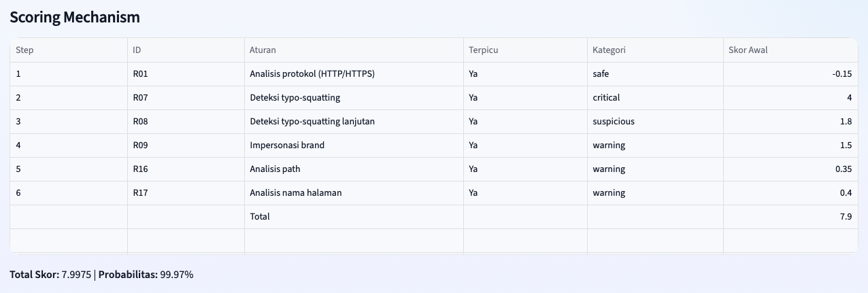
Task: Sort by the Terpicu column header
Action: point(525,50)
